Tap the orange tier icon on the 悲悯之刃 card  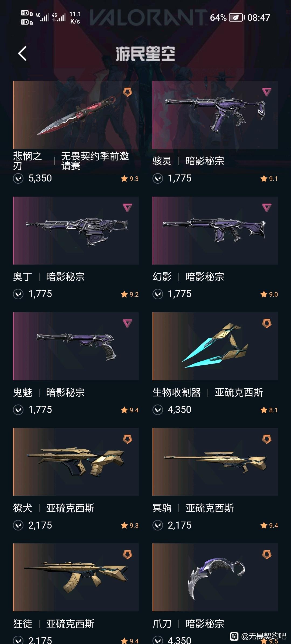[127, 92]
